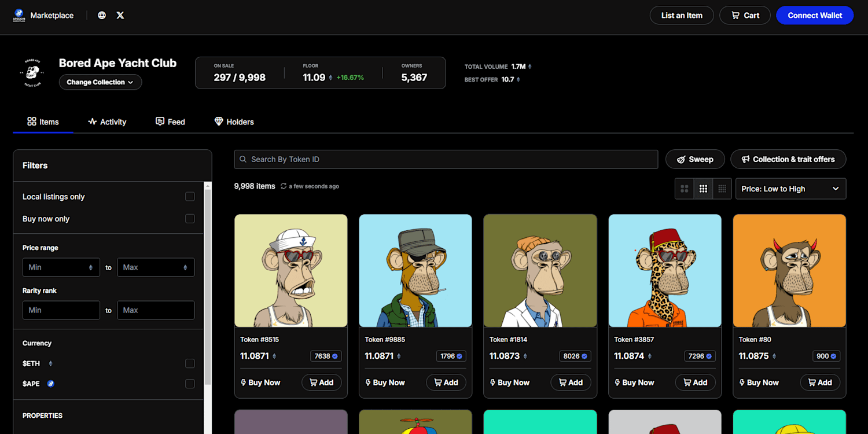Viewport: 868px width, 434px height.
Task: Switch to the Holders tab
Action: click(x=234, y=122)
